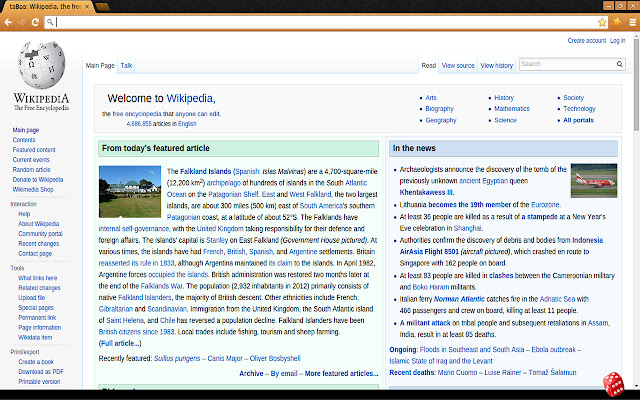Open Printable version link
The image size is (640, 400).
click(39, 382)
